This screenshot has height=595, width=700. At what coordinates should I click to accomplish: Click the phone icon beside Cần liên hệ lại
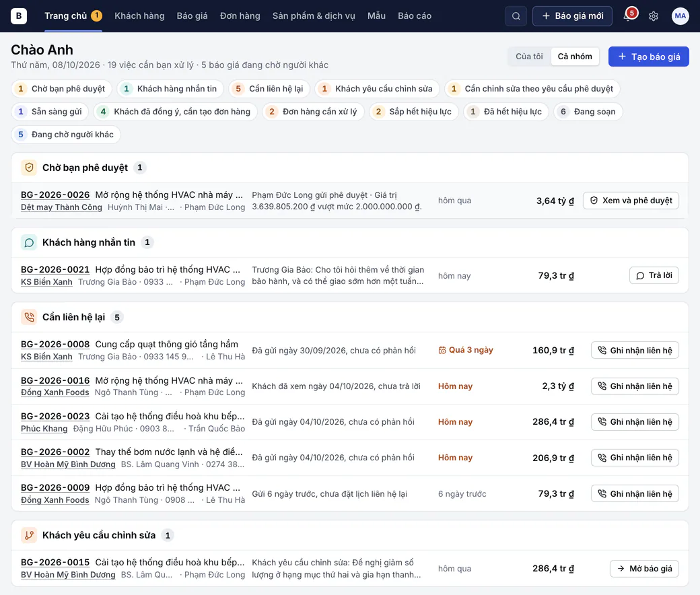(x=29, y=317)
